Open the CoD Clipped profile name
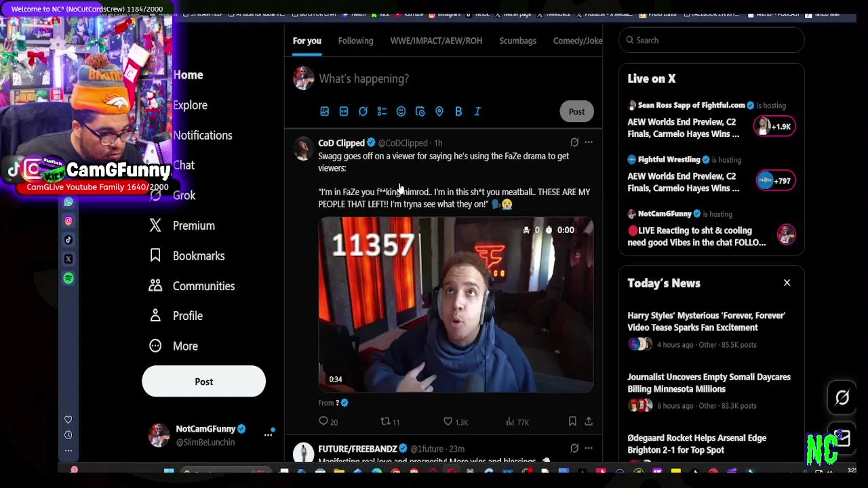This screenshot has height=488, width=868. coord(341,143)
